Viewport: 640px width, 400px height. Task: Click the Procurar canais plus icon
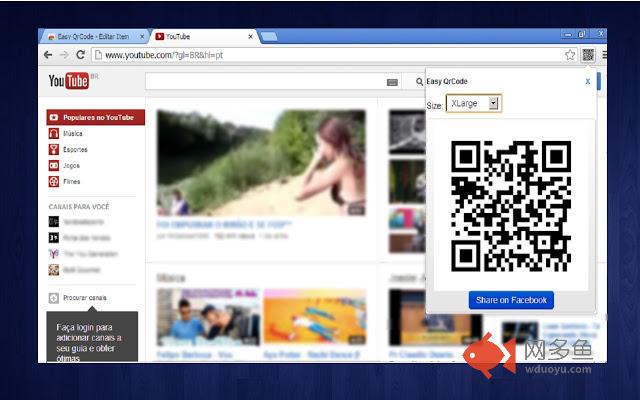click(53, 298)
